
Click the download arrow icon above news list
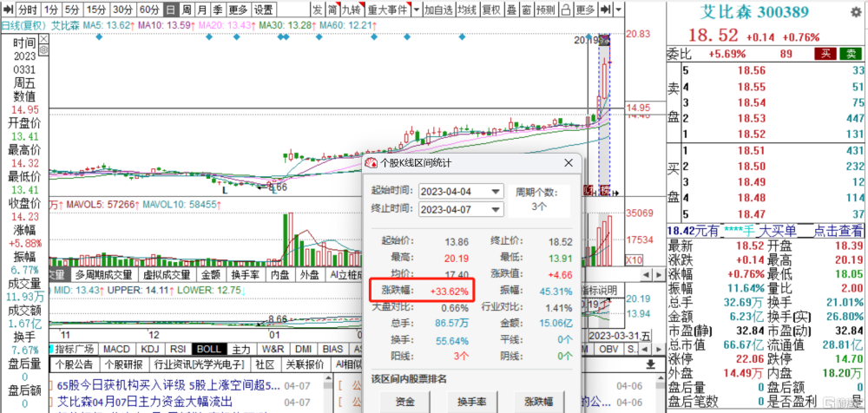tap(651, 364)
